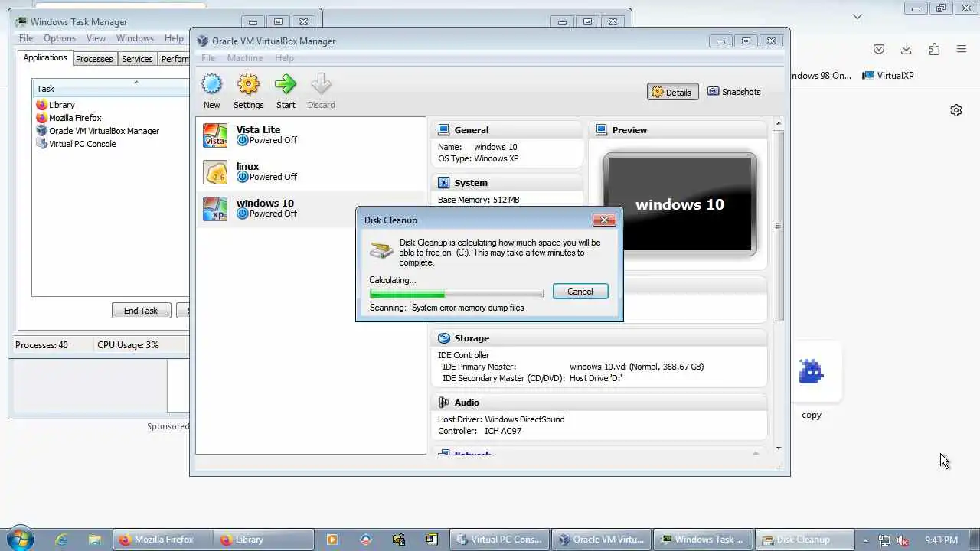The width and height of the screenshot is (980, 551).
Task: Switch to the Snapshots view in VirtualBox
Action: coord(734,92)
